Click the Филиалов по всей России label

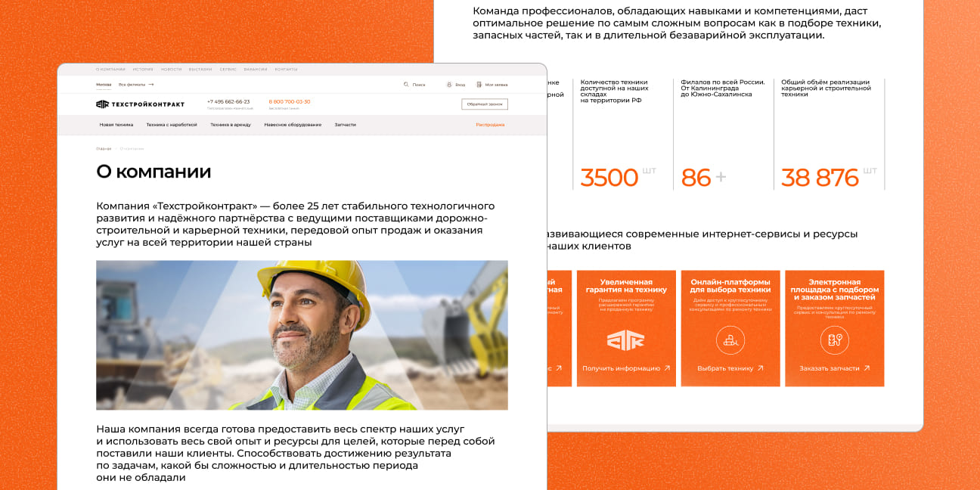click(x=723, y=88)
